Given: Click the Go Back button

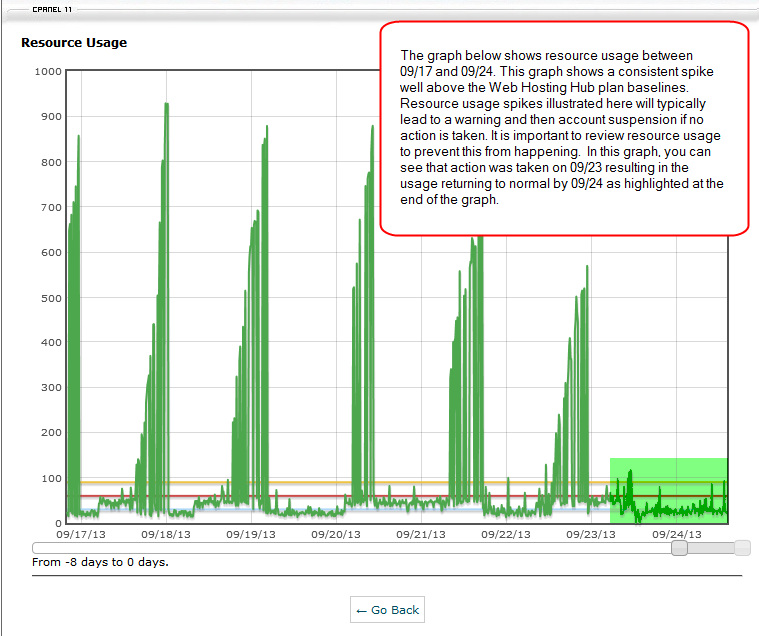Looking at the screenshot, I should point(386,610).
